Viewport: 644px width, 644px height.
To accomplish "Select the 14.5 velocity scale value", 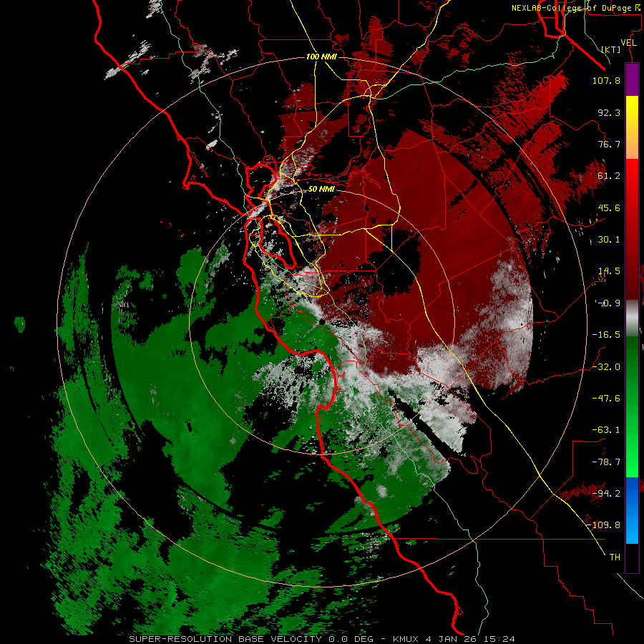I will pyautogui.click(x=609, y=271).
